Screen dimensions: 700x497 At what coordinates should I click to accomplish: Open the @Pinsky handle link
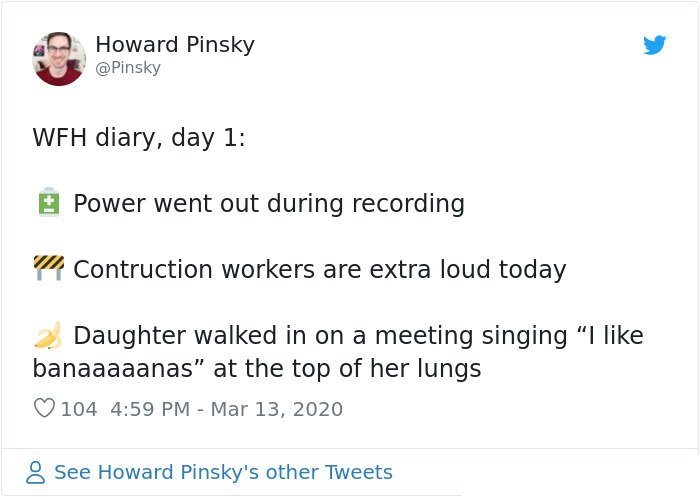click(x=128, y=68)
